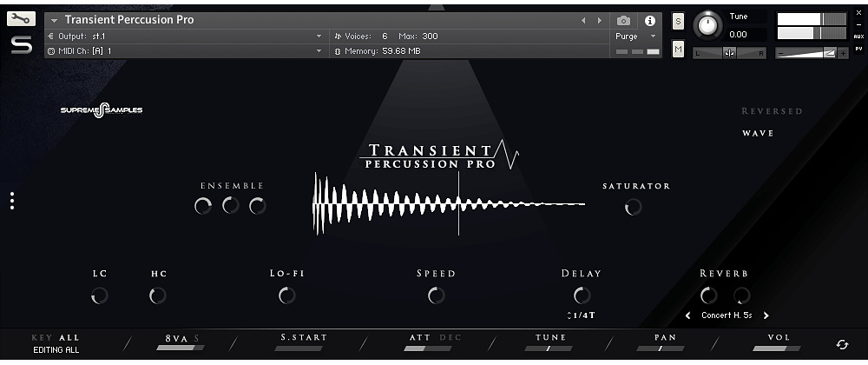Decrease volume with the minus button
This screenshot has width=868, height=365.
780,53
